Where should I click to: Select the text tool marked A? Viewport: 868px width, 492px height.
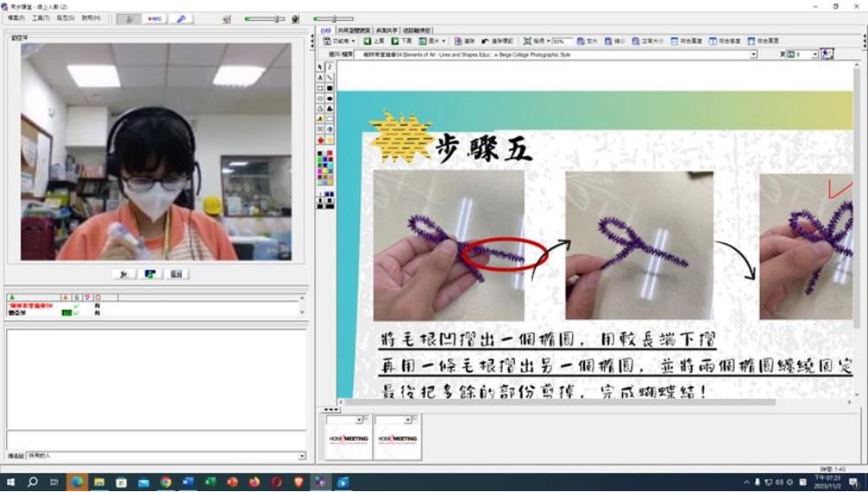point(320,78)
